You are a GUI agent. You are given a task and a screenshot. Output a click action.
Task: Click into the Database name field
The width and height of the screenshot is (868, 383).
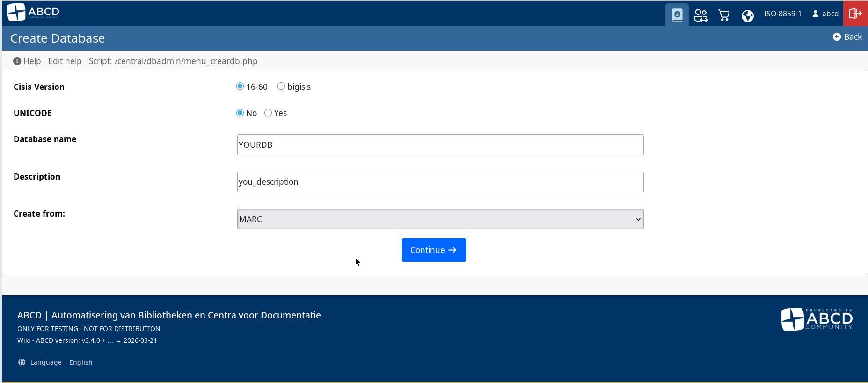pyautogui.click(x=440, y=145)
